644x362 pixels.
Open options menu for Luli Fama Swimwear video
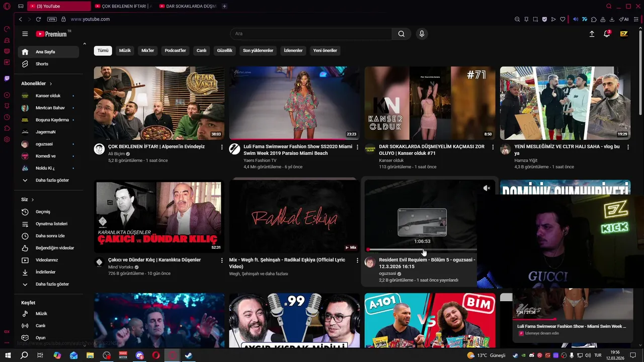click(x=358, y=147)
